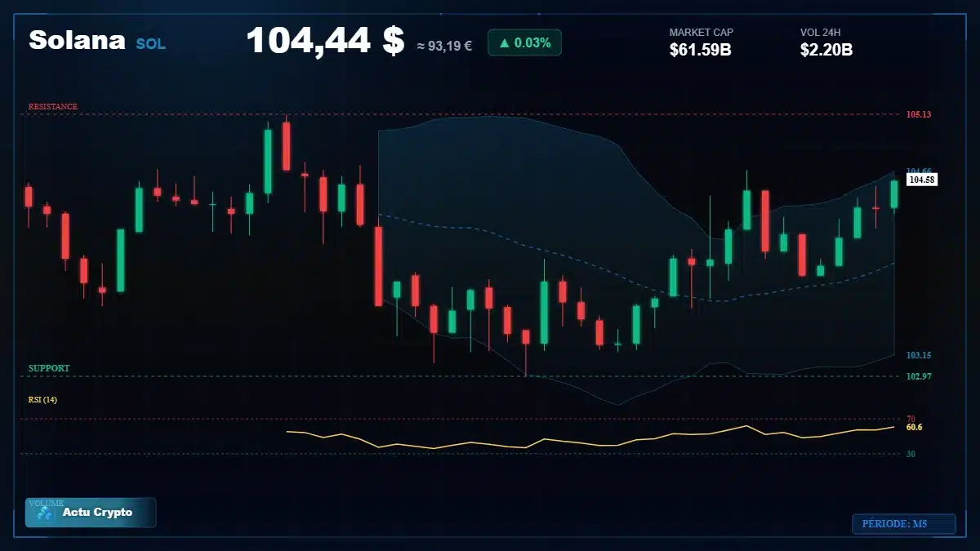This screenshot has height=551, width=980.
Task: Click the Actu Crypto badge
Action: coord(91,513)
